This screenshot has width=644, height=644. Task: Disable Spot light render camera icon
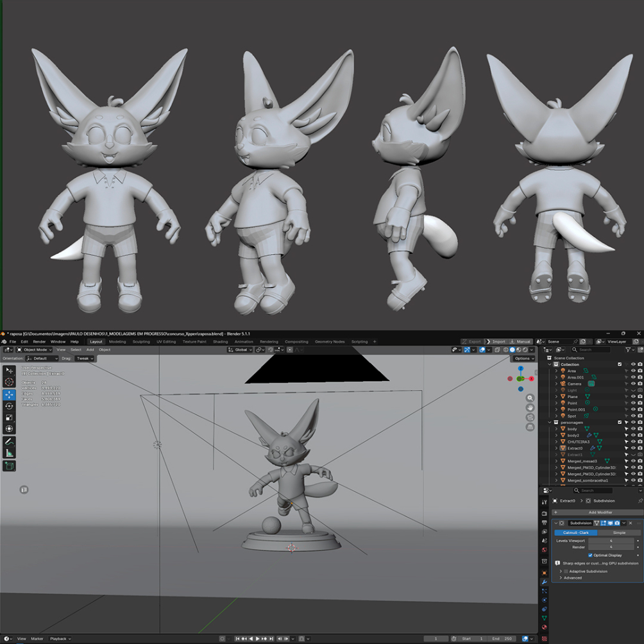point(640,416)
